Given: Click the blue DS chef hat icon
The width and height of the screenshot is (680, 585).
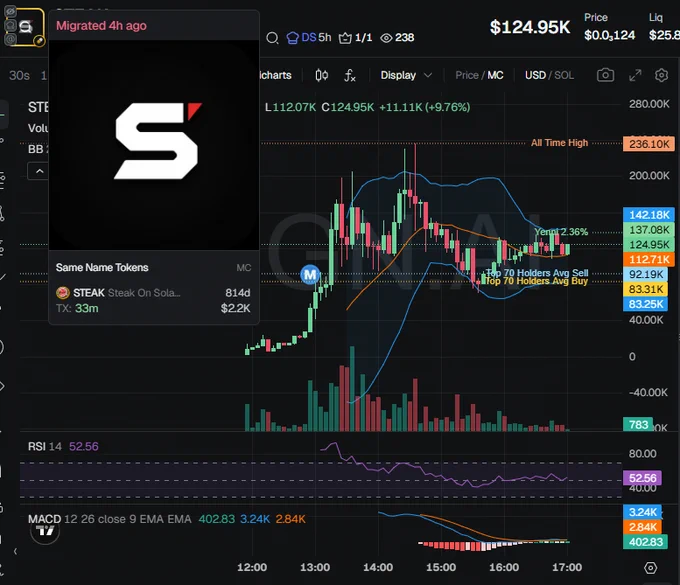Looking at the screenshot, I should pos(293,38).
